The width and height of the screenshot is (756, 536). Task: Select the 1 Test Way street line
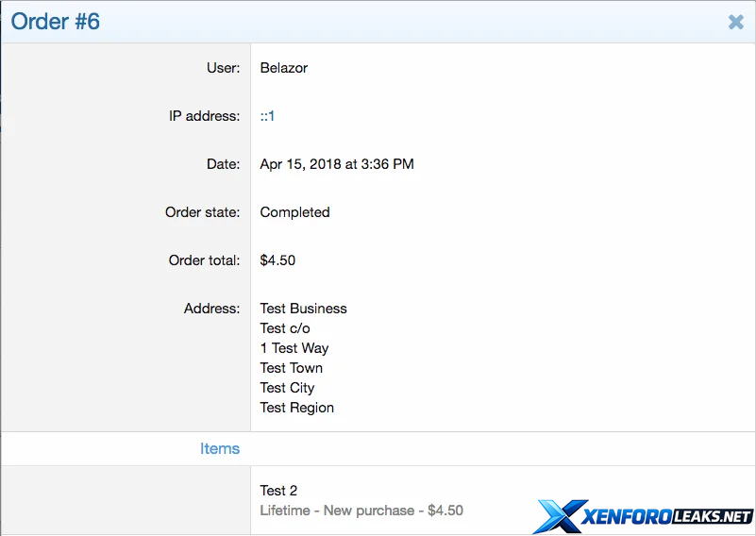point(294,348)
